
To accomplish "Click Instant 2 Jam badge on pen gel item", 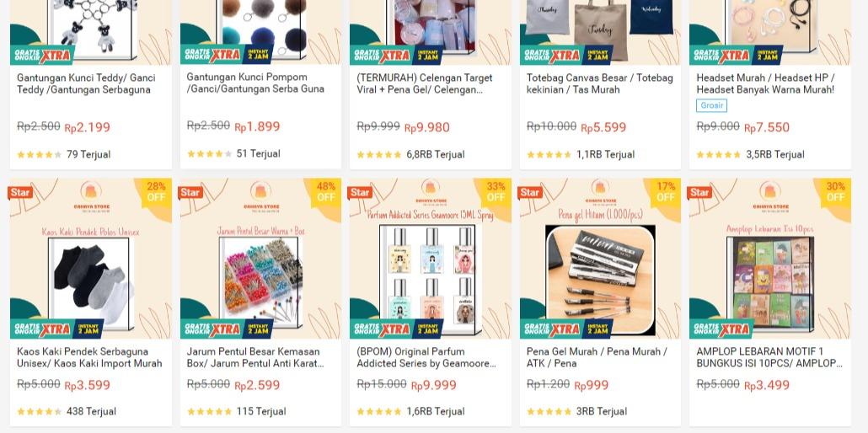I will point(597,329).
